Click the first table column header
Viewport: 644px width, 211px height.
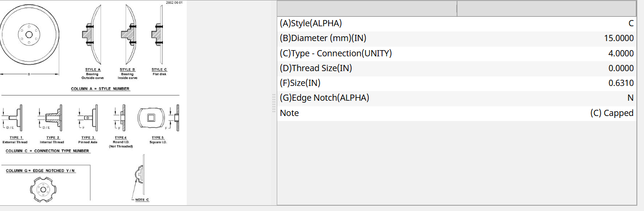tap(367, 8)
